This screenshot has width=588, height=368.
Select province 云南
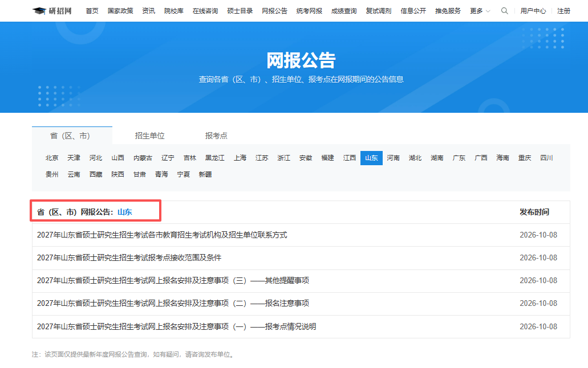[x=74, y=174]
